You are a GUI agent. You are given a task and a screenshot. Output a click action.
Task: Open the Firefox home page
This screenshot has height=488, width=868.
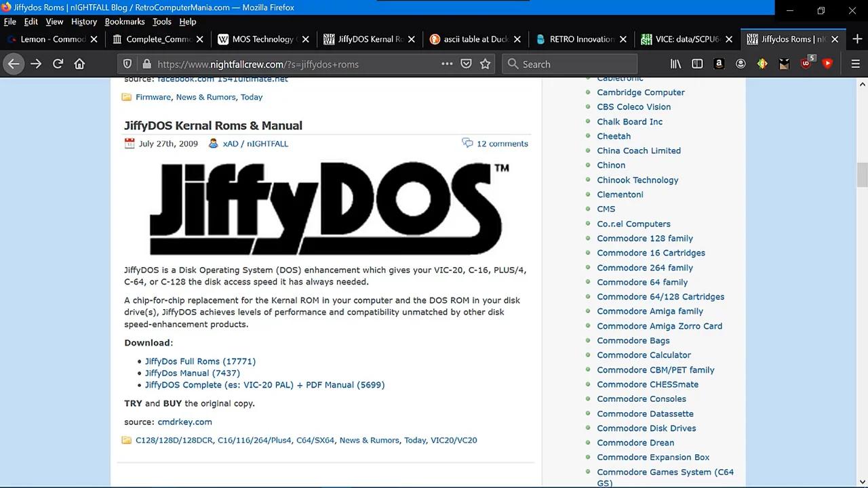point(79,64)
